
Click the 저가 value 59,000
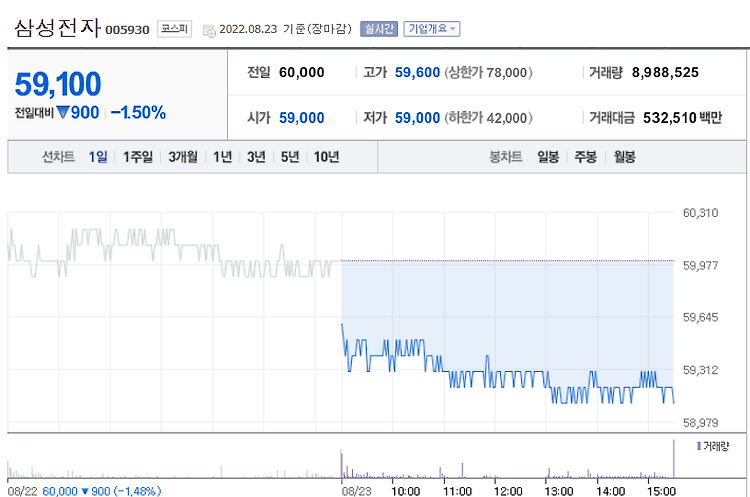[417, 118]
